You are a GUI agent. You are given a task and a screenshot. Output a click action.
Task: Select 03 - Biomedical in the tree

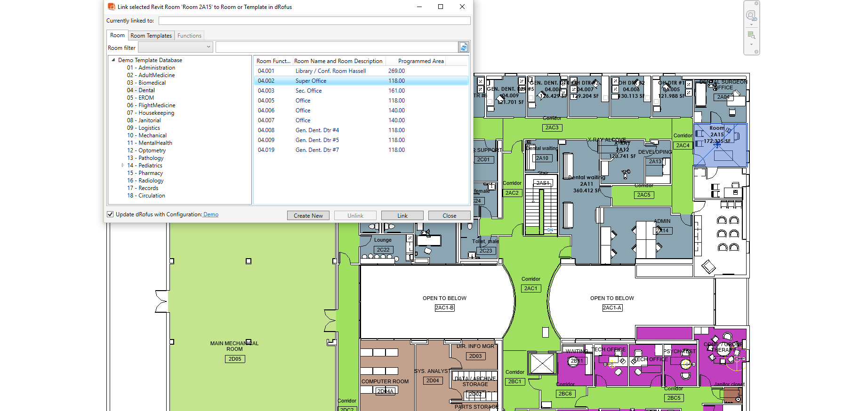146,83
